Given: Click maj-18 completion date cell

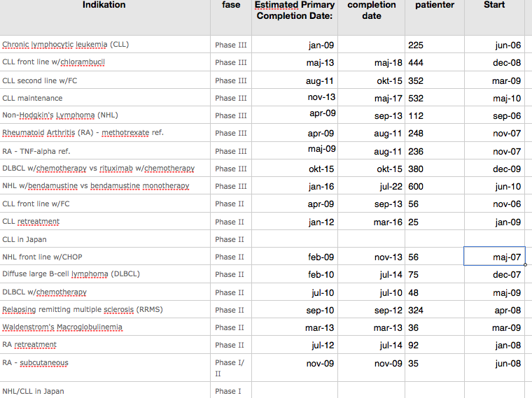Looking at the screenshot, I should 372,62.
